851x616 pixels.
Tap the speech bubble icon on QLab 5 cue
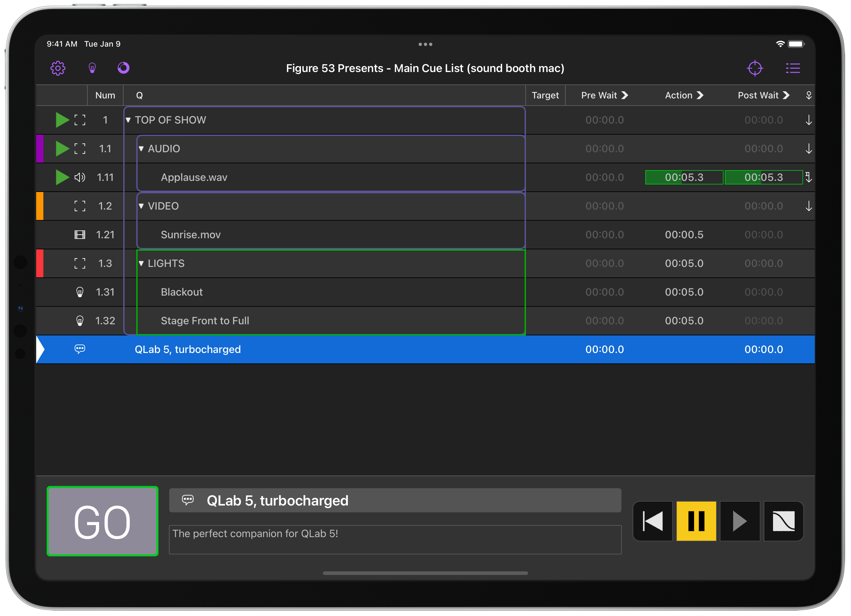tap(80, 349)
